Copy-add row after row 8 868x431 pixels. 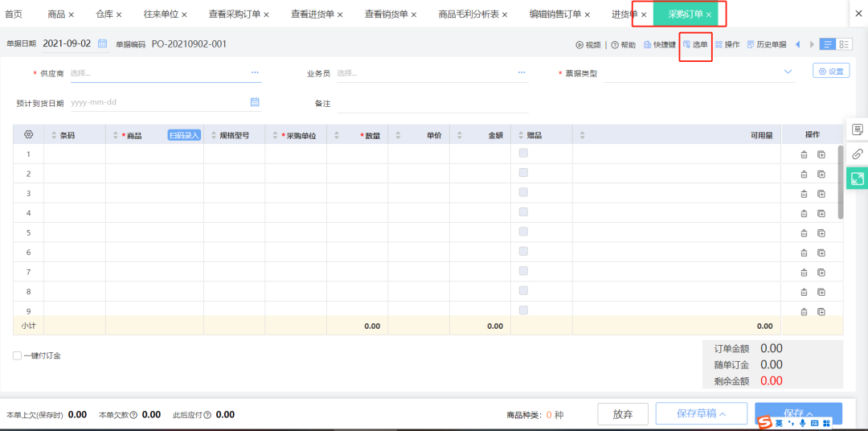click(x=821, y=291)
